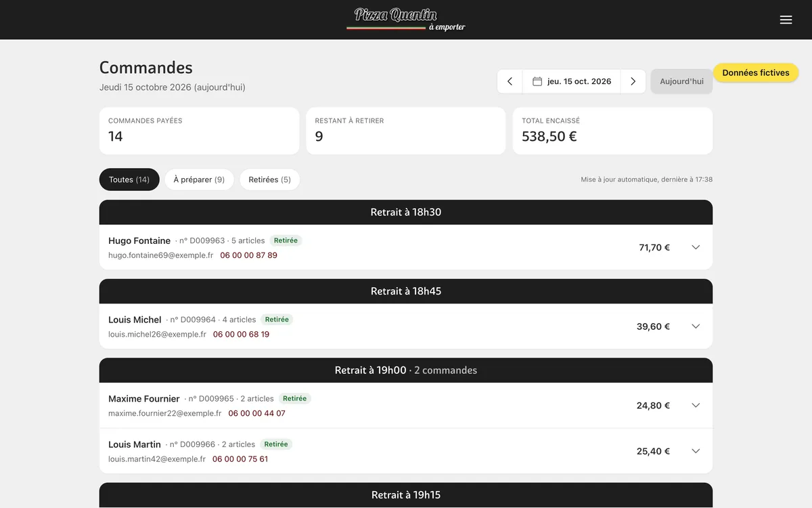This screenshot has height=508, width=812.
Task: Open the date picker showing jeu. 15 oct. 2026
Action: point(572,81)
